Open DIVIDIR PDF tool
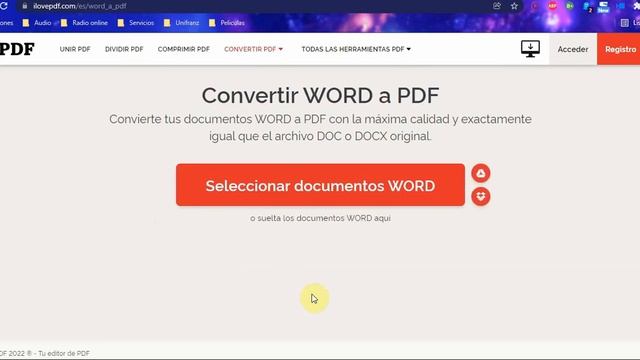This screenshot has width=640, height=360. pyautogui.click(x=124, y=49)
